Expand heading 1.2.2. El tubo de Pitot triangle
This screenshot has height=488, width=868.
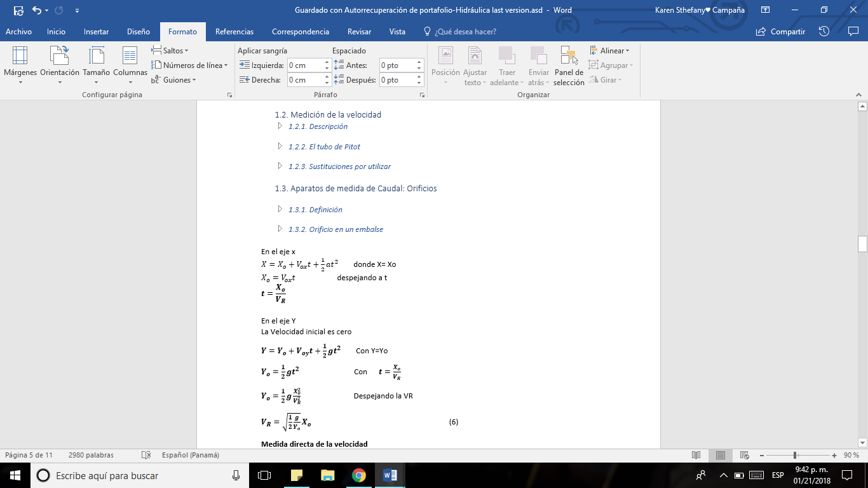point(280,146)
